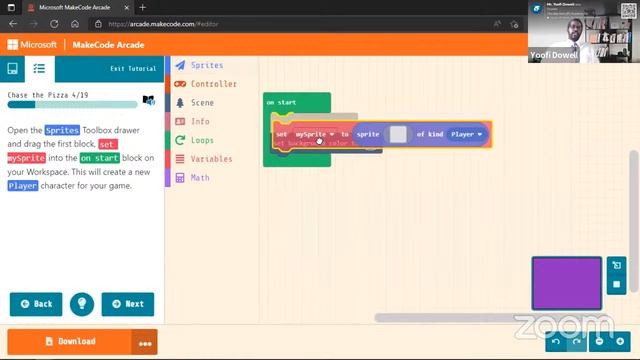Show the game simulator view
The width and height of the screenshot is (640, 360).
(12, 69)
